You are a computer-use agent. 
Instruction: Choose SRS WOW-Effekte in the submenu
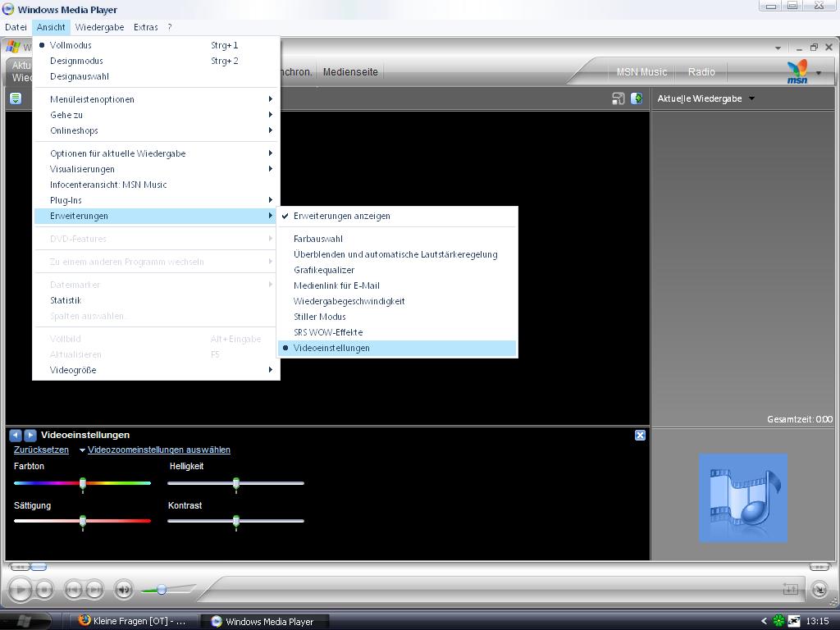pos(398,332)
